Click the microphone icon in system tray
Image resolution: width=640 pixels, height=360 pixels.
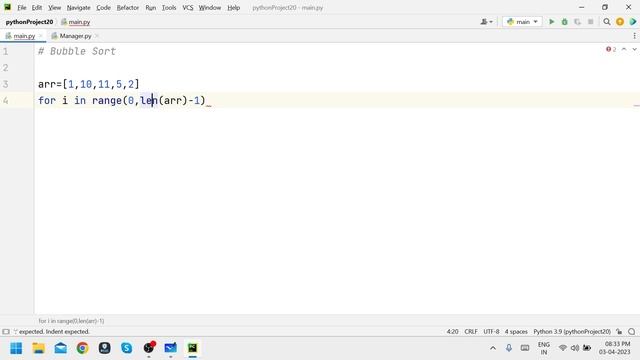[x=509, y=348]
